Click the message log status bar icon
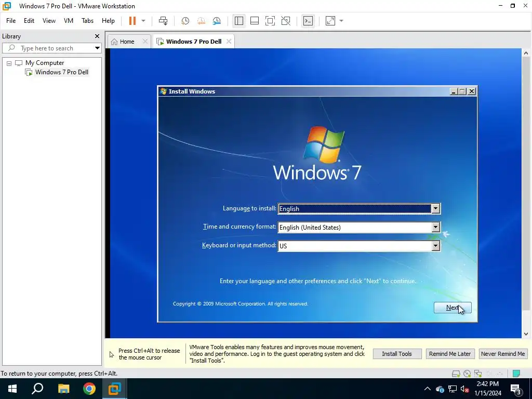This screenshot has height=399, width=532. click(x=516, y=374)
